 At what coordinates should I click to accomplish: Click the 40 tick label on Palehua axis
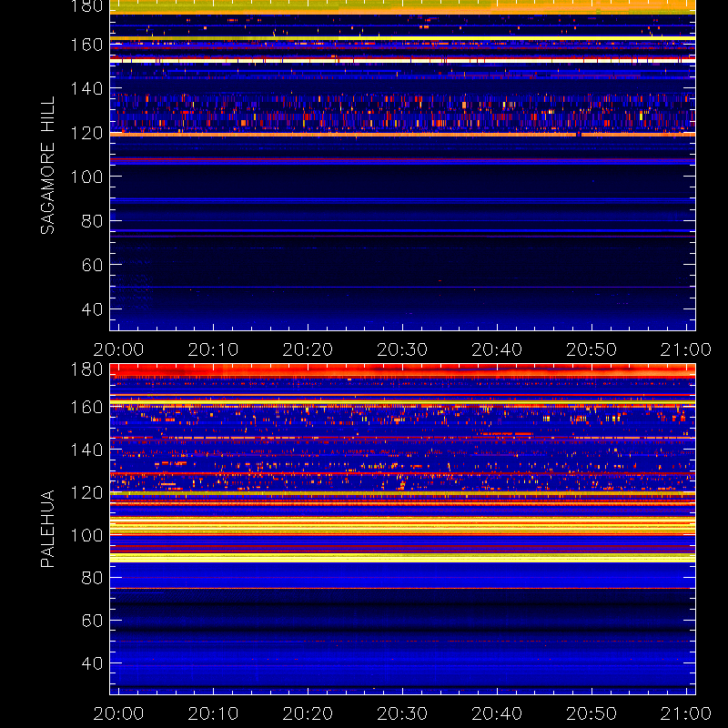[x=92, y=663]
